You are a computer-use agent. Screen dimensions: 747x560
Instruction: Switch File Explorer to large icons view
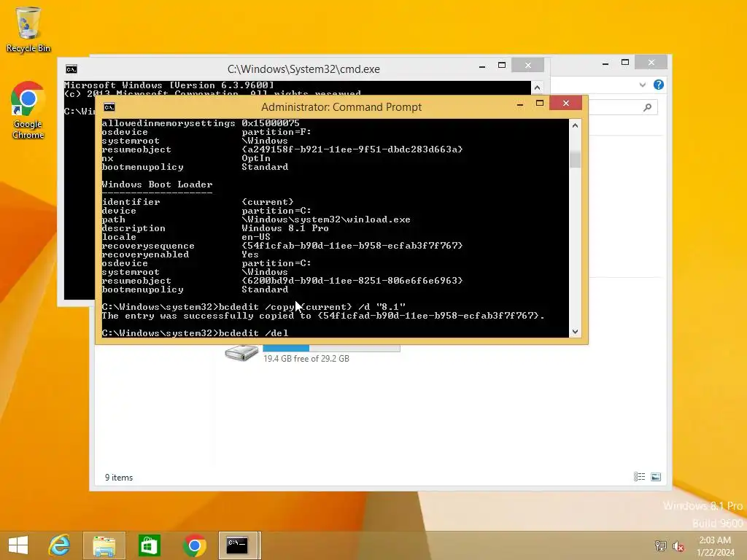656,477
